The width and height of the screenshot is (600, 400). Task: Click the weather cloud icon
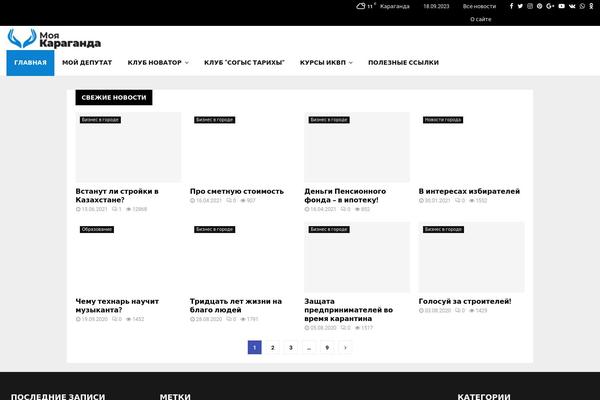point(360,6)
